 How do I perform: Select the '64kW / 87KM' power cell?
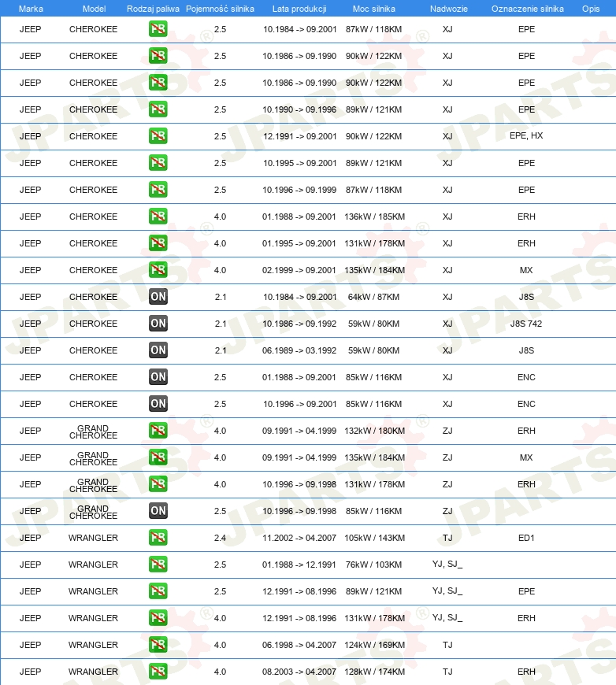(x=374, y=297)
